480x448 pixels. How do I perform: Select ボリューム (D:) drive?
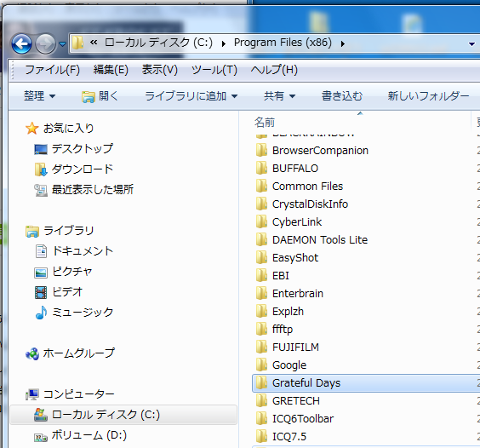pos(81,435)
